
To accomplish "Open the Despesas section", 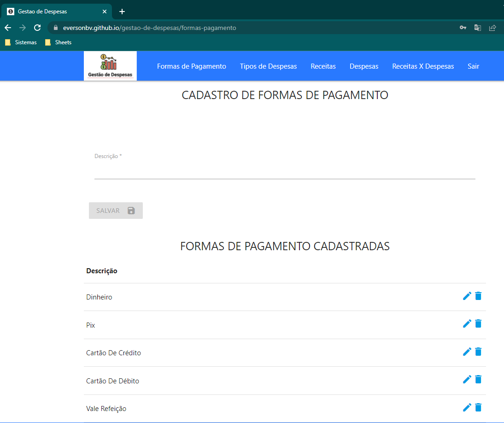I will [364, 66].
